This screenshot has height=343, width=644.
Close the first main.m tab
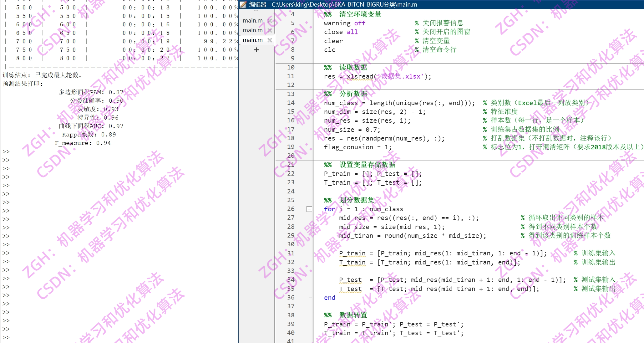(x=270, y=21)
